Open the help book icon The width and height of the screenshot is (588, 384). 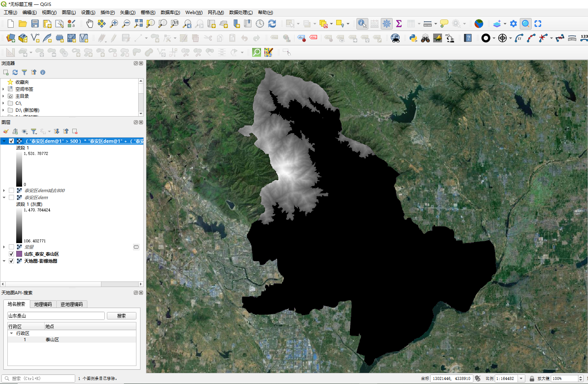click(468, 38)
